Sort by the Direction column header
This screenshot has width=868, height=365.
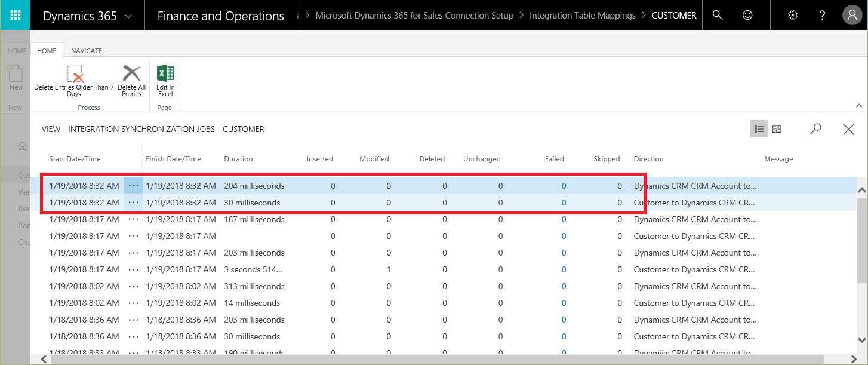click(x=648, y=159)
